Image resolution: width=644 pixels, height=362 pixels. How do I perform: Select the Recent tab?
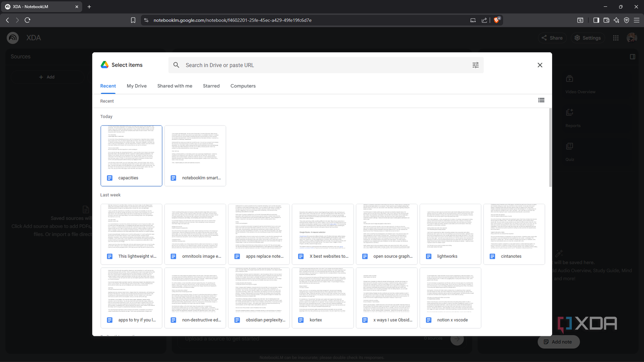(x=108, y=86)
